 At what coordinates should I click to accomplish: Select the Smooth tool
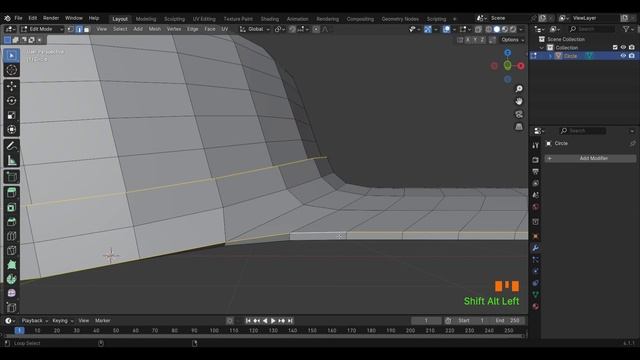click(x=11, y=293)
